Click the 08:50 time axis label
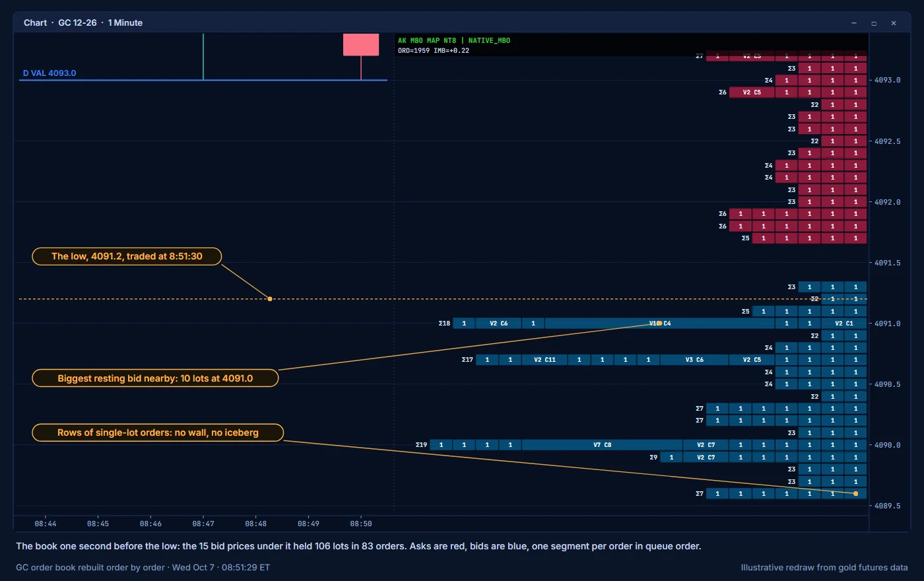Image resolution: width=924 pixels, height=581 pixels. tap(361, 524)
